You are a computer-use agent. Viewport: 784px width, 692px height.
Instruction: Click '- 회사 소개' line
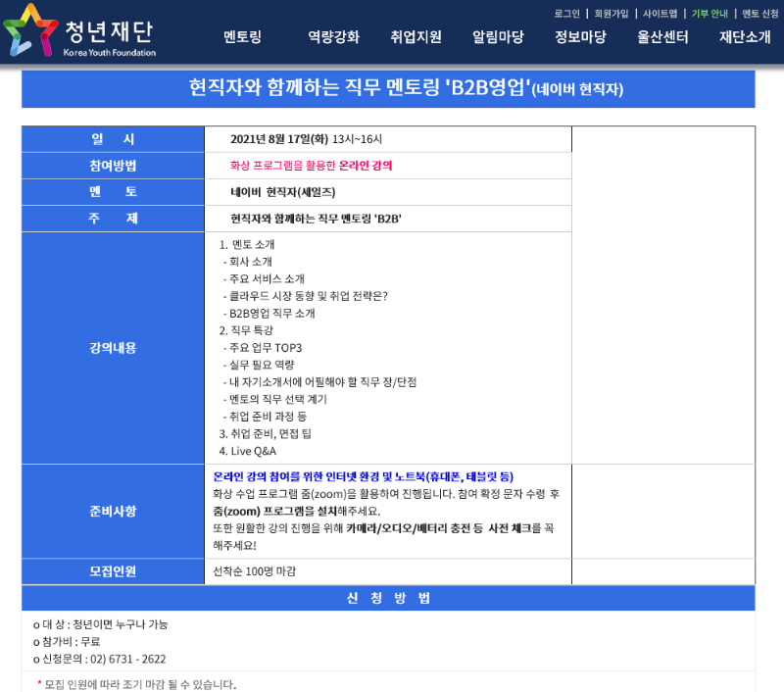tap(248, 262)
